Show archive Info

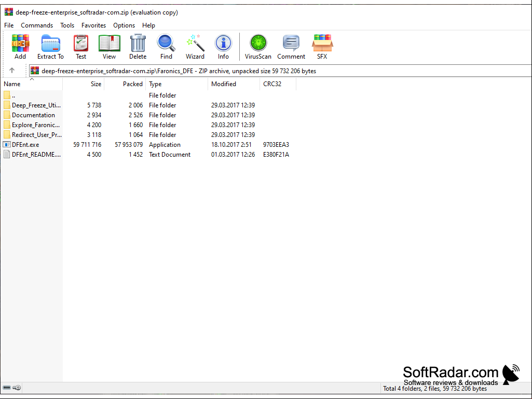pyautogui.click(x=223, y=43)
